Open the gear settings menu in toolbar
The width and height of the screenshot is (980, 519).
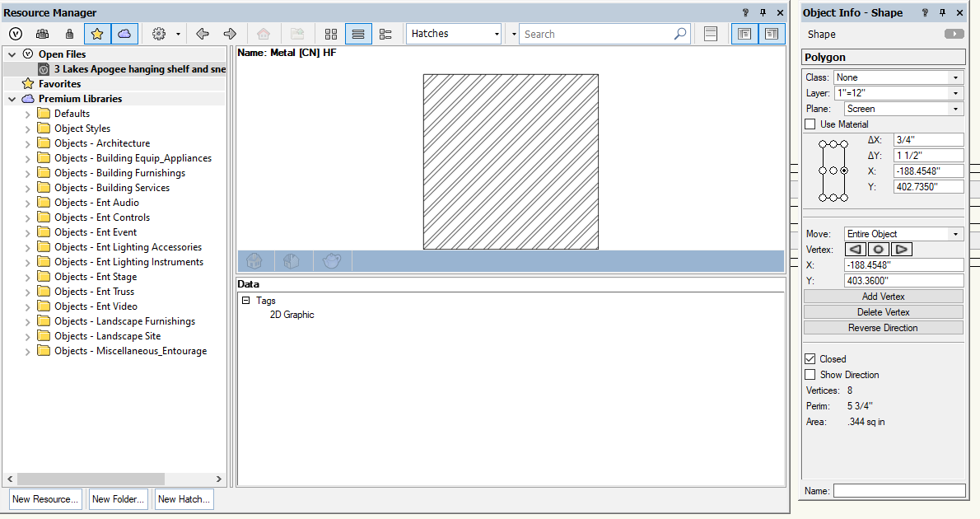160,34
